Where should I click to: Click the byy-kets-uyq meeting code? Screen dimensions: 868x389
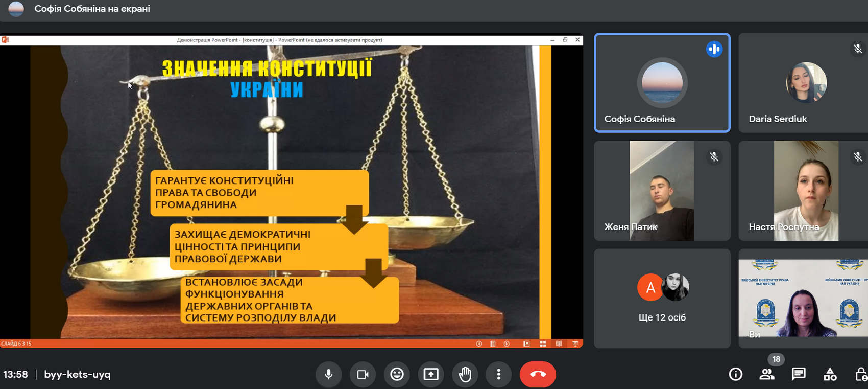pos(77,374)
